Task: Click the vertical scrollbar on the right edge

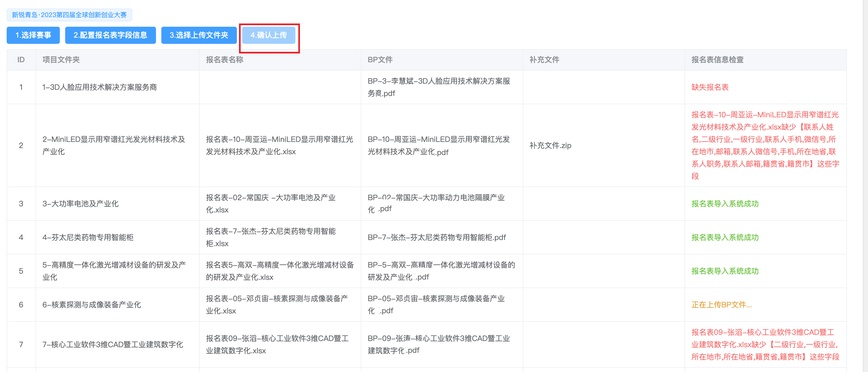Action: tap(865, 185)
